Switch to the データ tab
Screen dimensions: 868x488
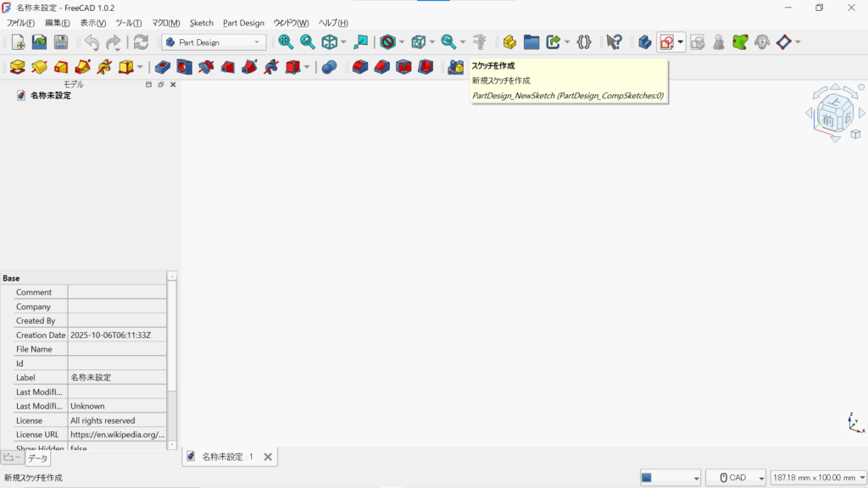click(37, 457)
